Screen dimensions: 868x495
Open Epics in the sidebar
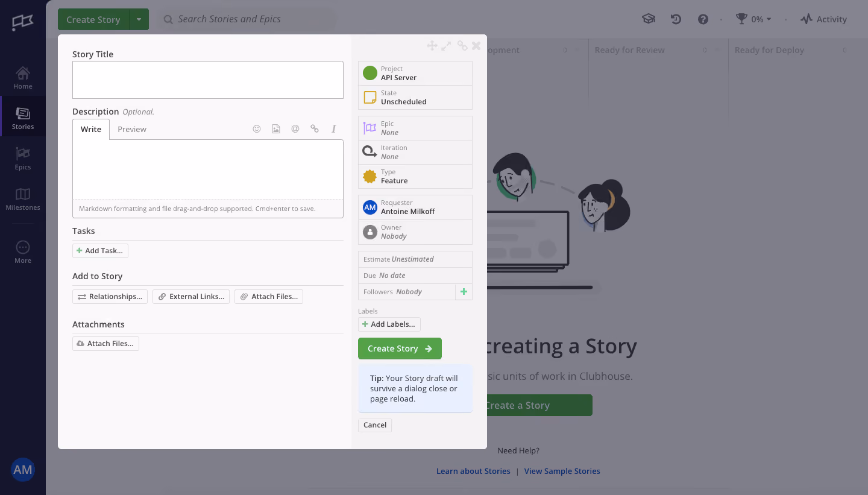(23, 159)
